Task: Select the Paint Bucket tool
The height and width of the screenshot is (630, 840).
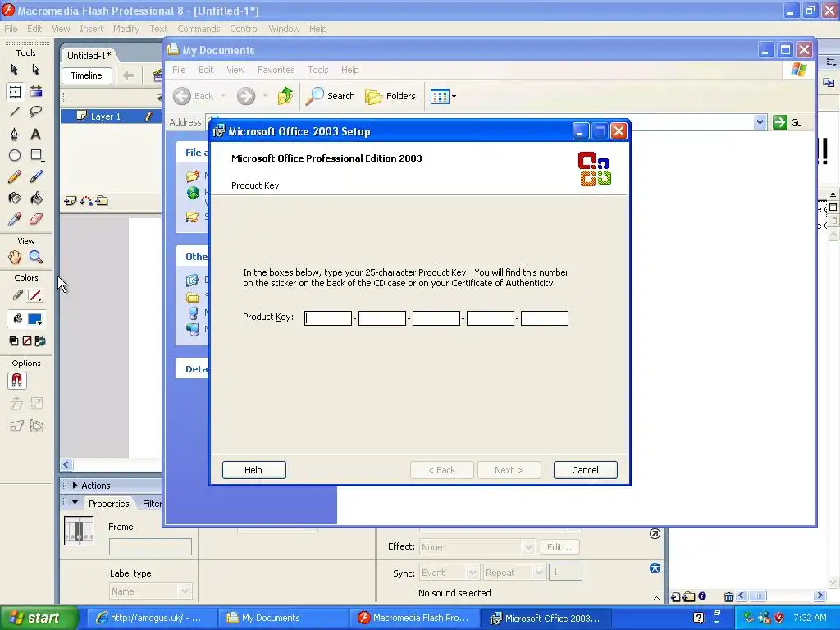Action: pos(36,199)
